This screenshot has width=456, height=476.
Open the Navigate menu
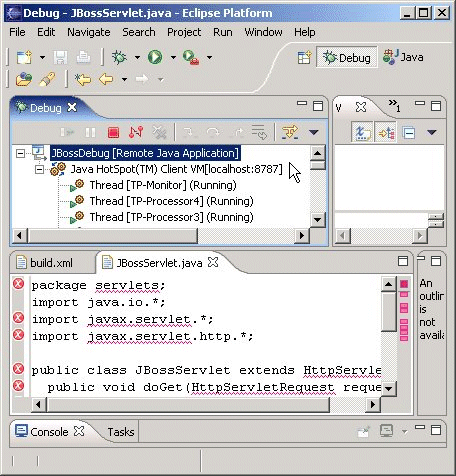click(x=89, y=32)
